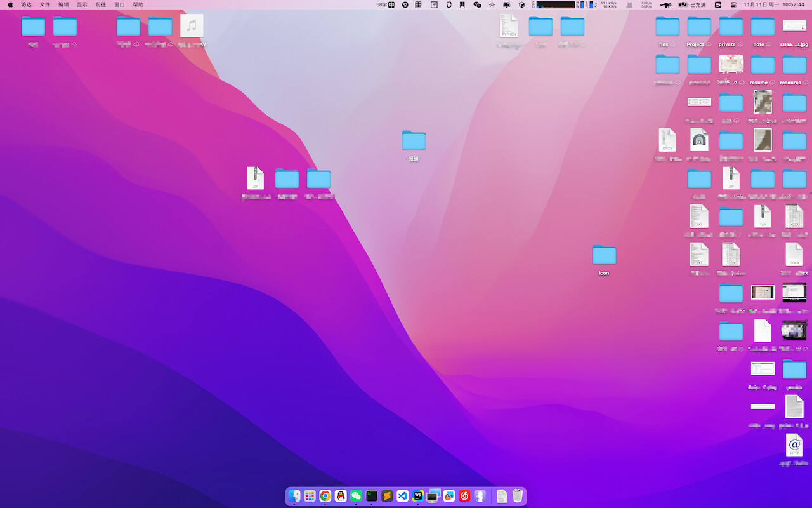Select the 报销 folder on desktop
This screenshot has height=508, width=812.
[414, 146]
